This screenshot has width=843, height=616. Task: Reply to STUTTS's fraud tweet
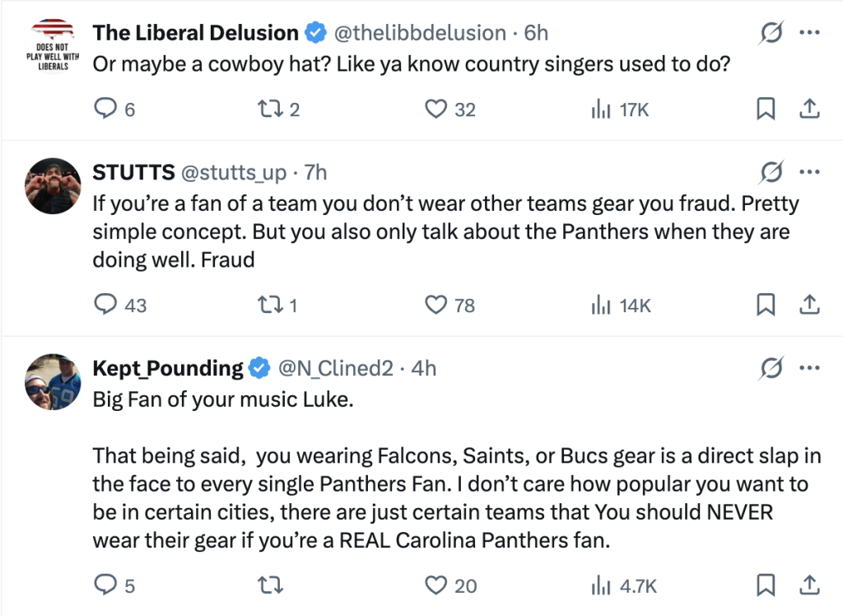(x=105, y=306)
